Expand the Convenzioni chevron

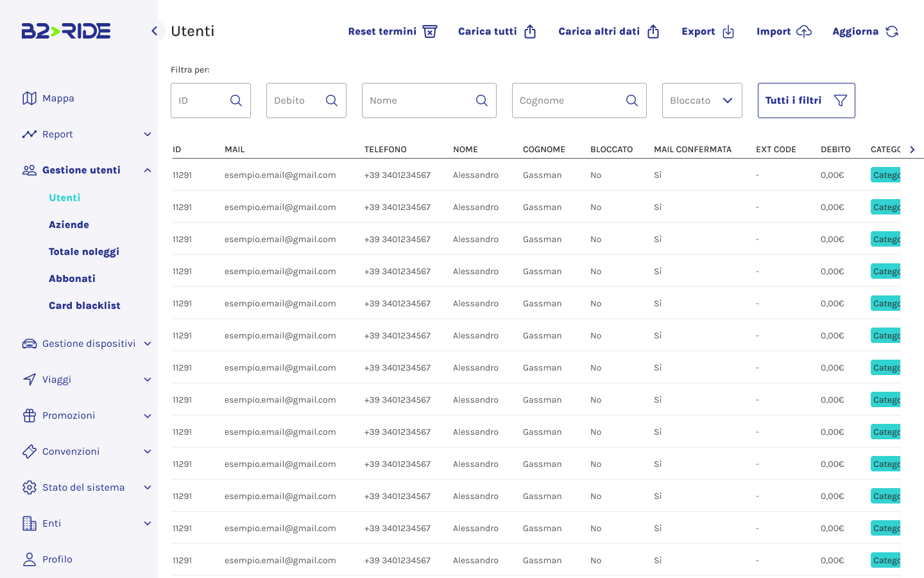click(148, 451)
